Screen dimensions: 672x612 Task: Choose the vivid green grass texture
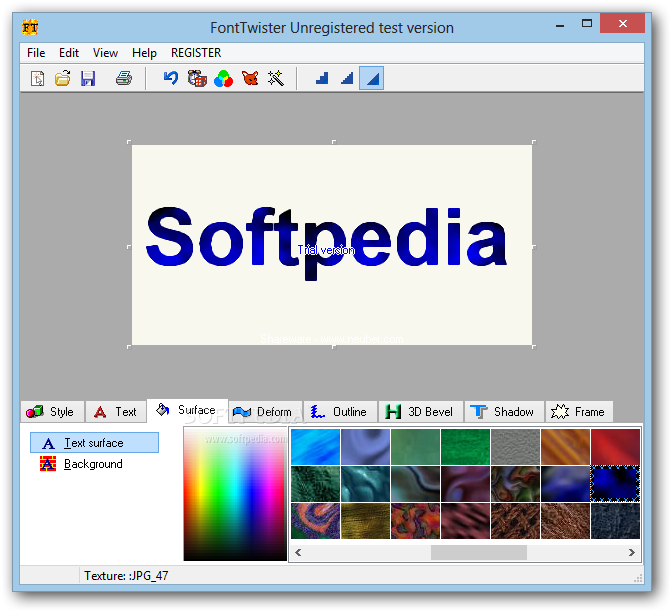pyautogui.click(x=465, y=447)
